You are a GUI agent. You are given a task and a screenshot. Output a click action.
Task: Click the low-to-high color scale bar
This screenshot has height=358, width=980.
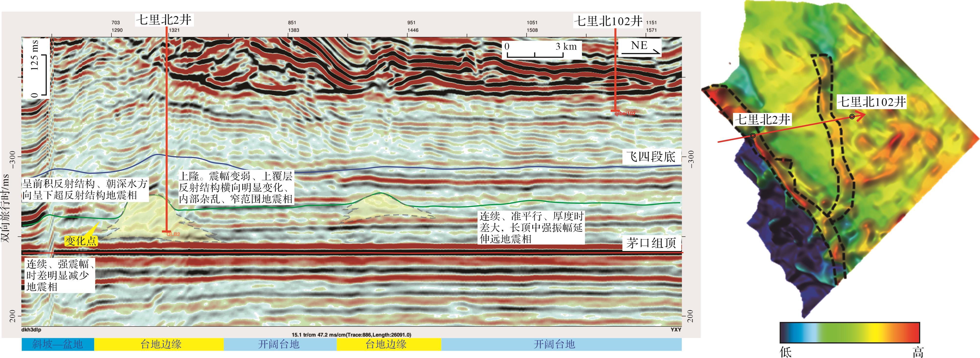coord(849,332)
